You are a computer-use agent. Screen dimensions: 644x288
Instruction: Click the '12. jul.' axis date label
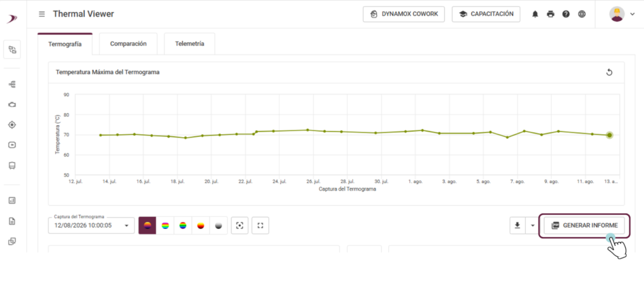[75, 181]
